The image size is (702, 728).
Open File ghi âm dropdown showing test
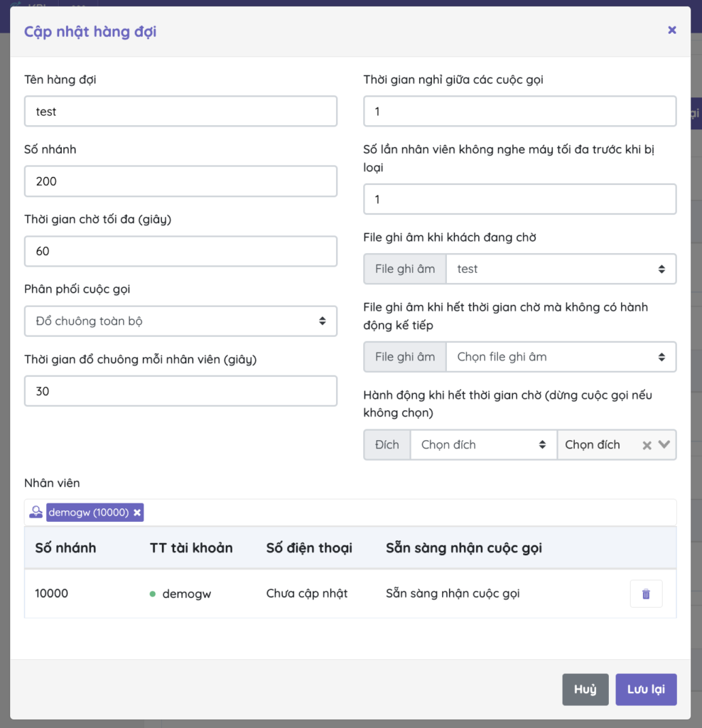coord(561,269)
